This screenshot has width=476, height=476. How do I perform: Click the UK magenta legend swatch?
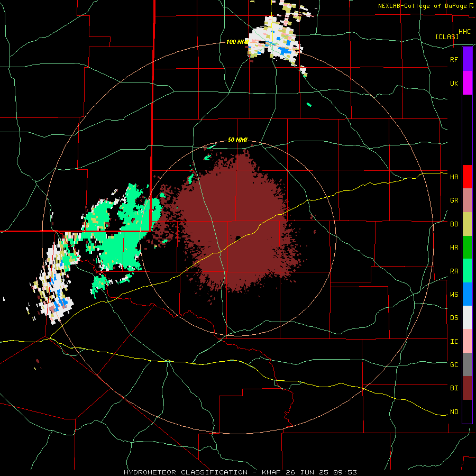point(467,83)
